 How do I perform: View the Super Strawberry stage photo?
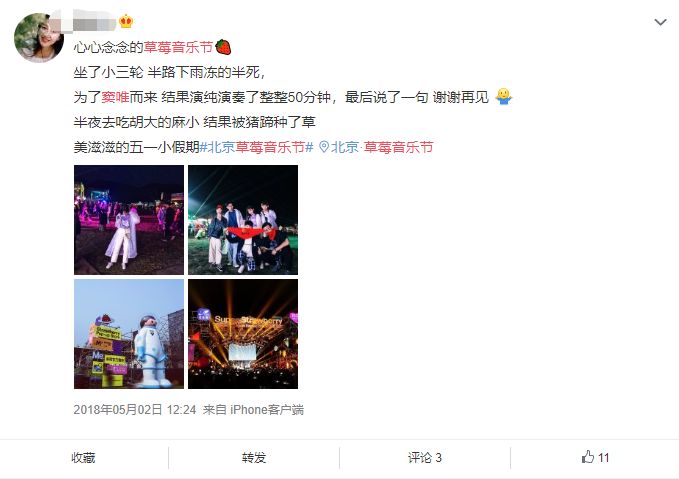click(x=243, y=334)
